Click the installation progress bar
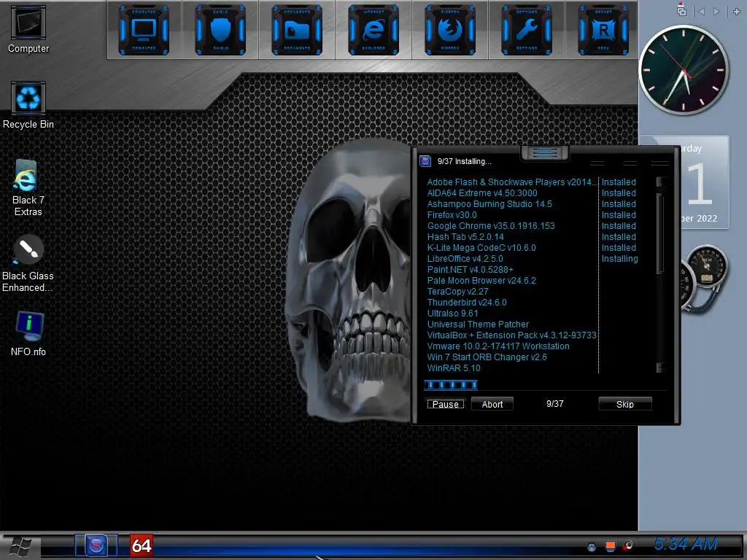Screen dimensions: 747x560 click(451, 385)
